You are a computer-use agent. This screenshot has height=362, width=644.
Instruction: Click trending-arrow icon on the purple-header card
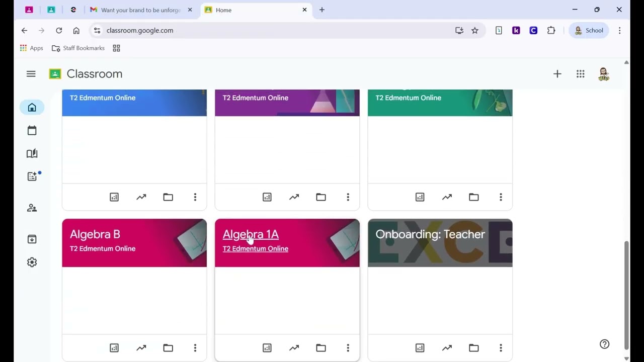tap(294, 197)
